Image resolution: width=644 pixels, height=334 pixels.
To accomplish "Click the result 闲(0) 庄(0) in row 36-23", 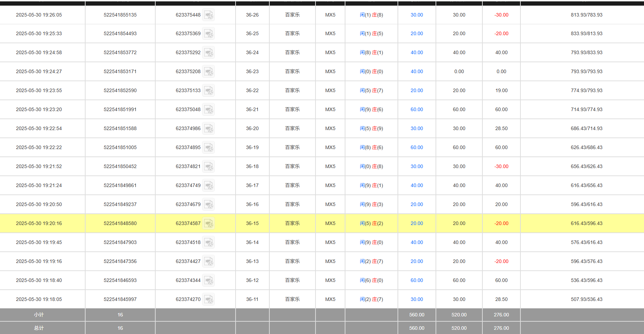I will 371,72.
